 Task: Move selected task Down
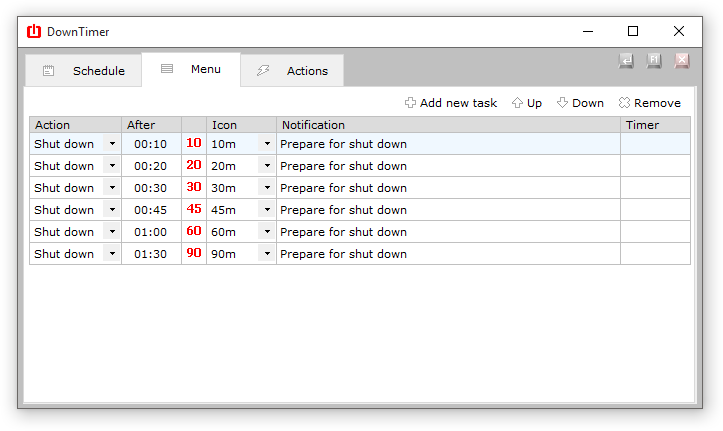click(580, 103)
